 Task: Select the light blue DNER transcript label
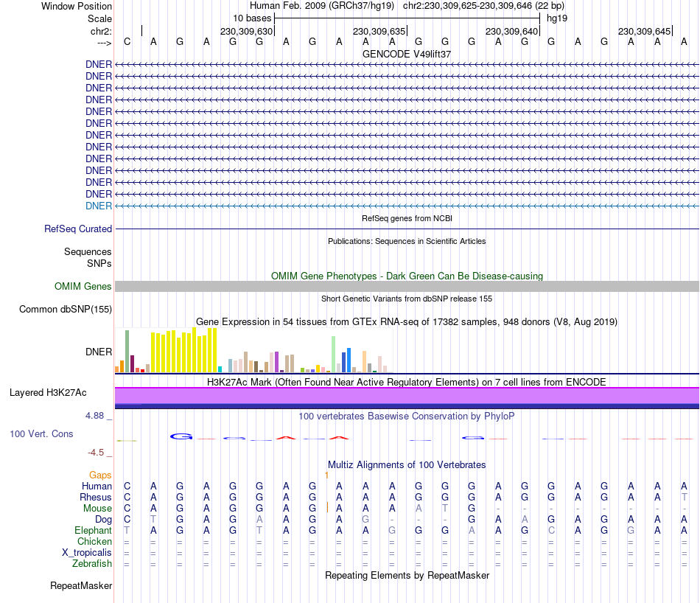click(99, 206)
